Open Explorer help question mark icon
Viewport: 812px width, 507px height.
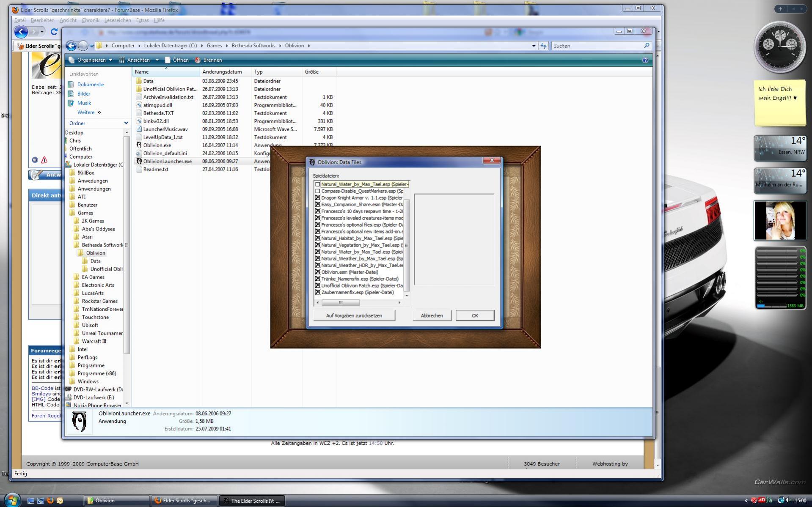point(645,60)
